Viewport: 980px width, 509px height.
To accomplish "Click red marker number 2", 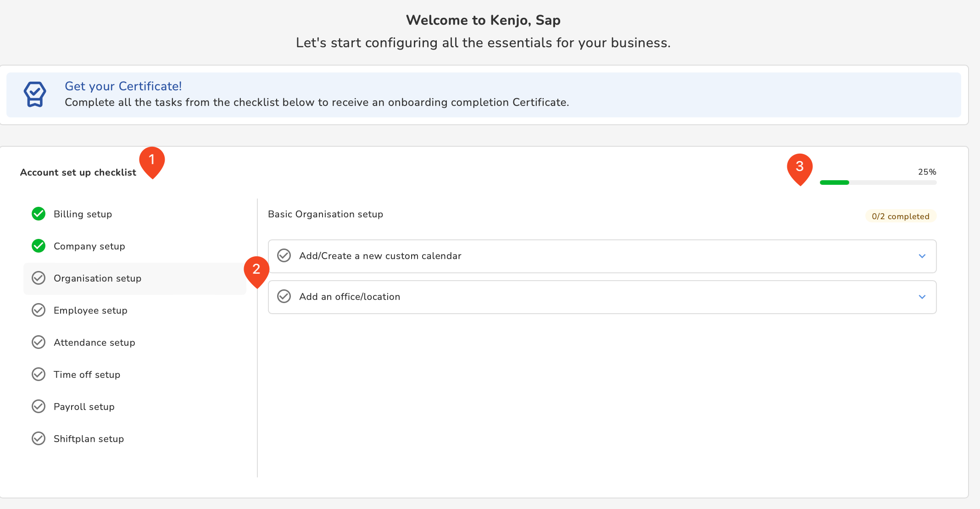I will click(256, 270).
